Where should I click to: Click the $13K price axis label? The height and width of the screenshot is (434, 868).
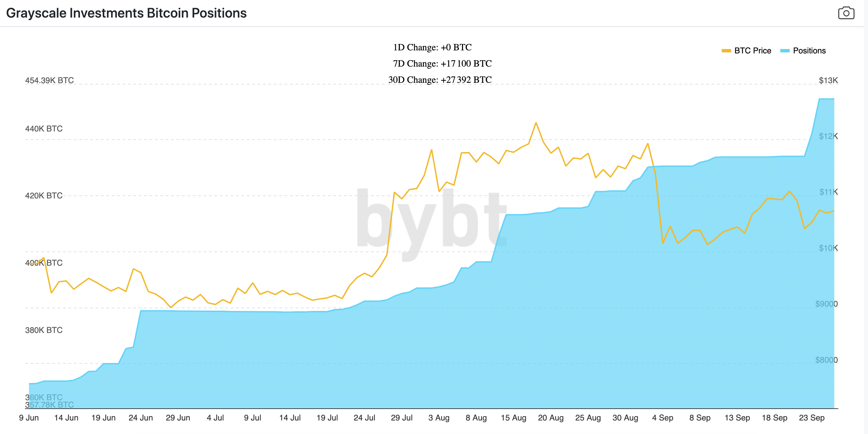point(828,80)
